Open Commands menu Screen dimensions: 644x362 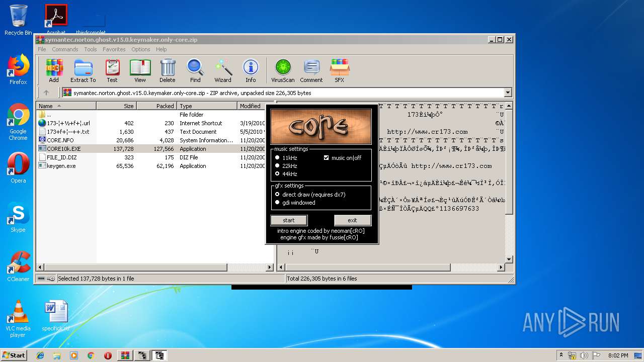point(65,49)
